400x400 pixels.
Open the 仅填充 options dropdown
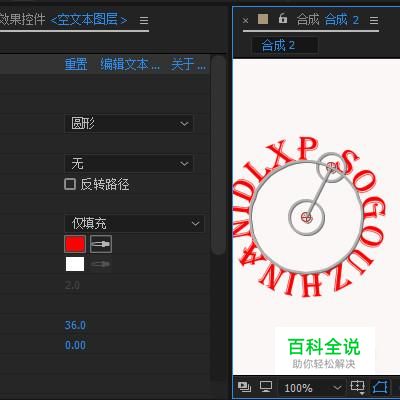[x=134, y=223]
